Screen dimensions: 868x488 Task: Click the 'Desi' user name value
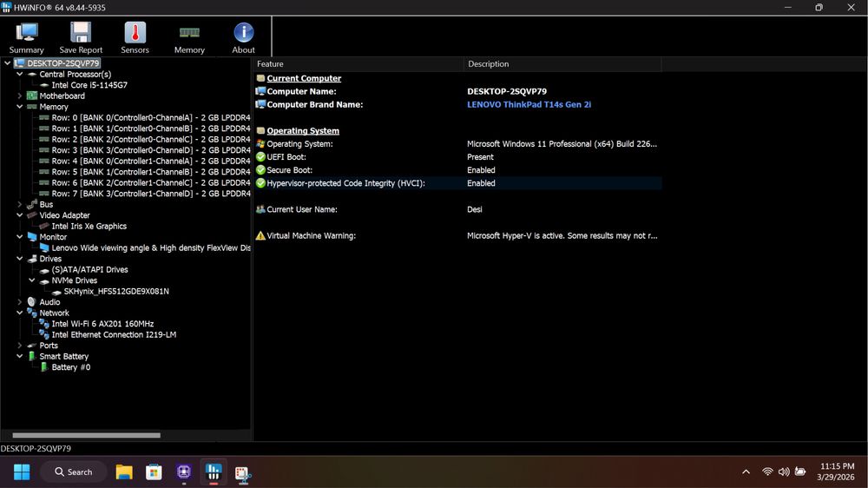pos(475,209)
